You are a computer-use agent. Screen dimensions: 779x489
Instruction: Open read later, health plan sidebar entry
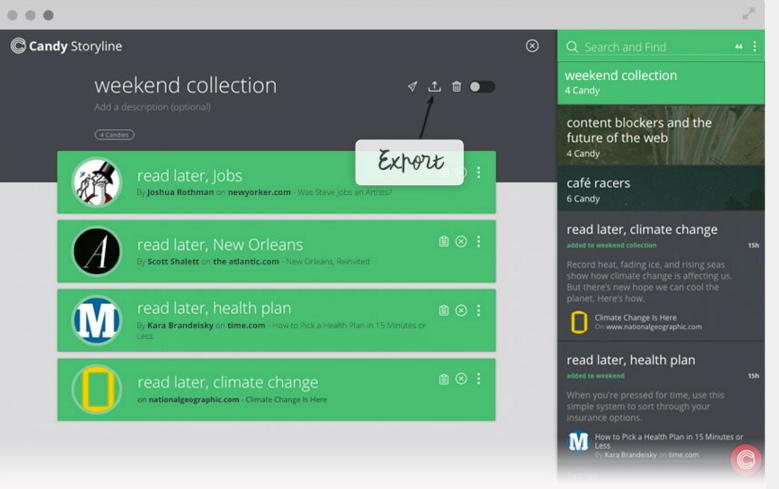pos(631,360)
